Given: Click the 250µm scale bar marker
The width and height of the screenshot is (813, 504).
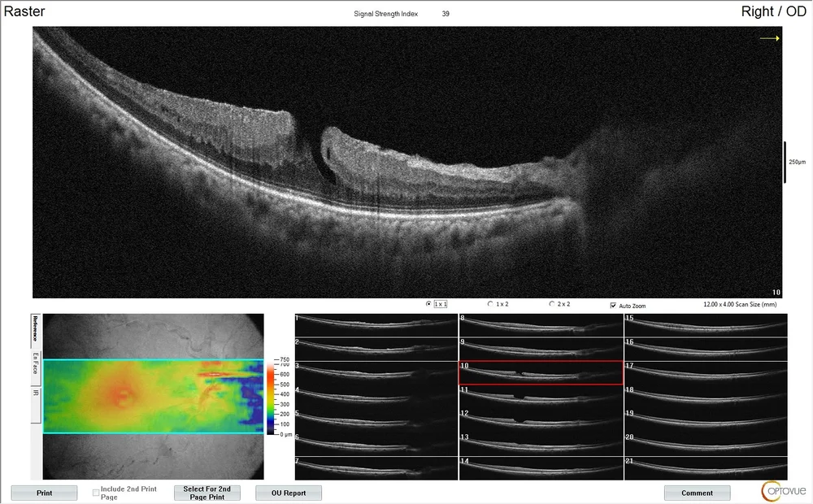Looking at the screenshot, I should tap(785, 162).
